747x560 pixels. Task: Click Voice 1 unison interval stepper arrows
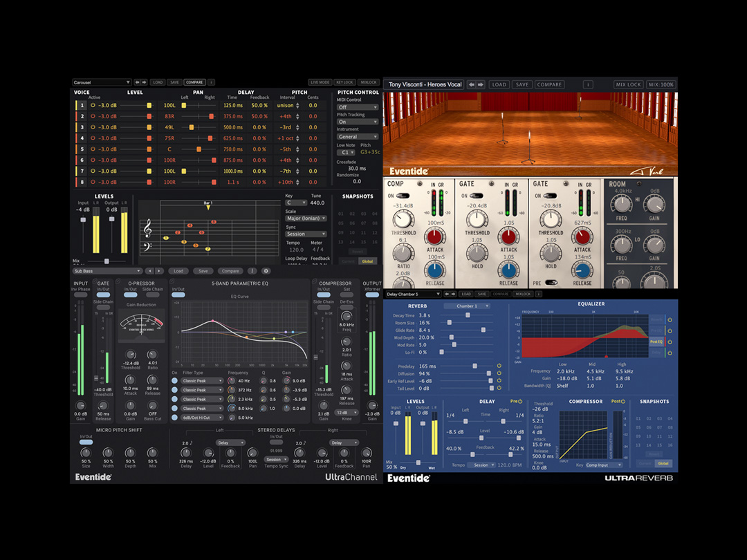297,105
